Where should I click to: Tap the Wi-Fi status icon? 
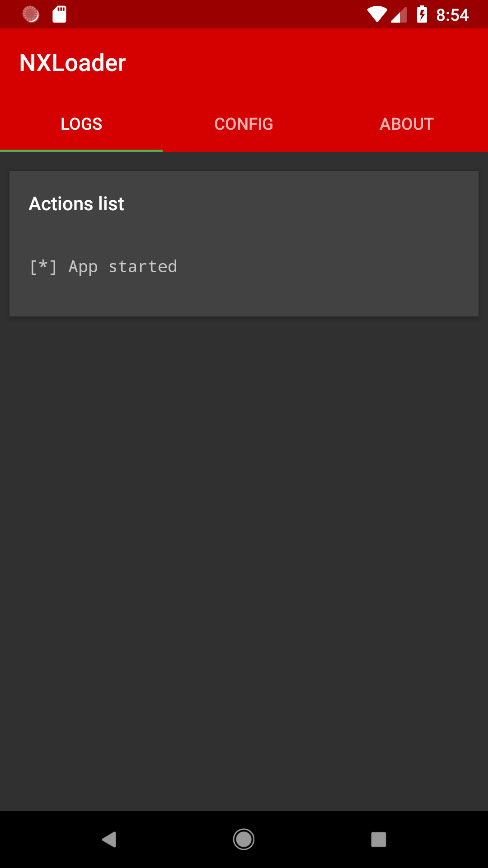click(x=377, y=14)
